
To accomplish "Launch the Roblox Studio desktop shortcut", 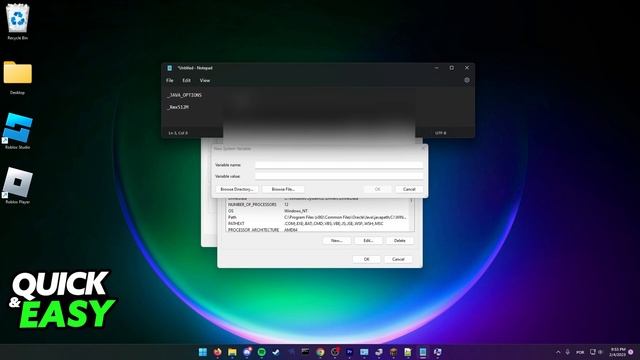I will point(18,131).
